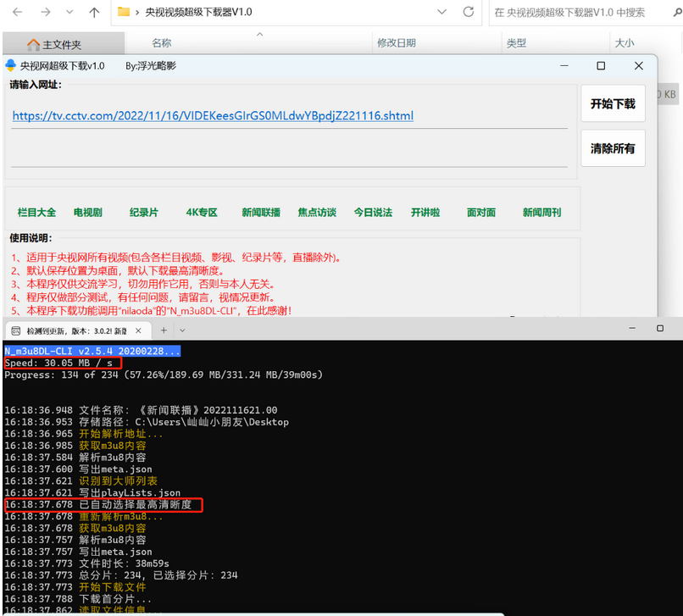Click usage note 1 about 适用于央视网所有视频
This screenshot has width=683, height=616.
coord(176,258)
